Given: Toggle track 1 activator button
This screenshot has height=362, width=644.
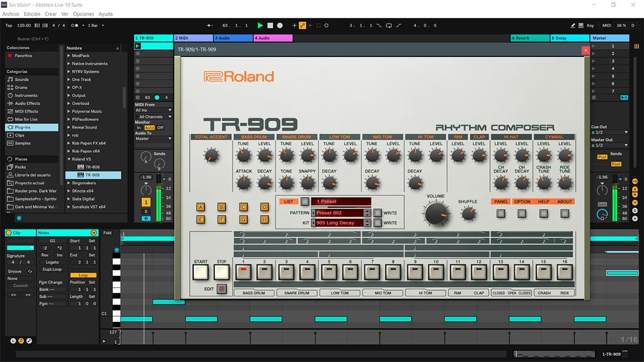Looking at the screenshot, I should 146,202.
